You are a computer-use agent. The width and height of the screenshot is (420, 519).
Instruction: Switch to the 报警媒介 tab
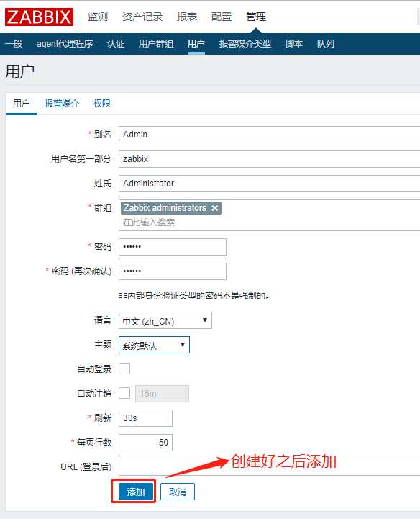click(62, 103)
